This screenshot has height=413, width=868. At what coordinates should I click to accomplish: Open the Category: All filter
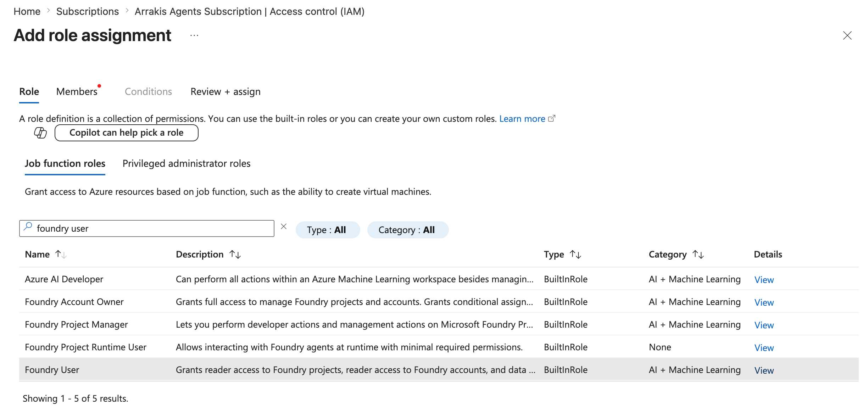click(408, 230)
